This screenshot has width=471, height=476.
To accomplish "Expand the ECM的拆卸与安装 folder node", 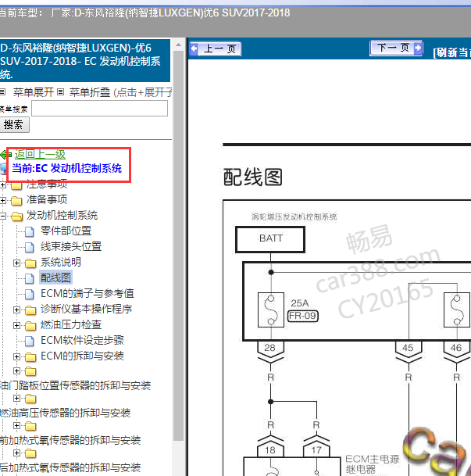I will [16, 356].
